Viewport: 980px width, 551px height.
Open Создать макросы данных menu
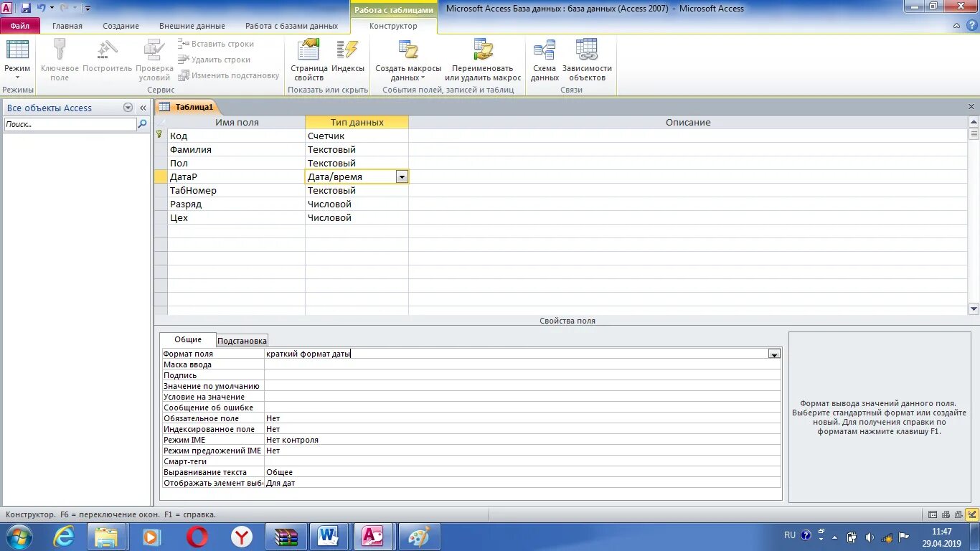(x=408, y=60)
